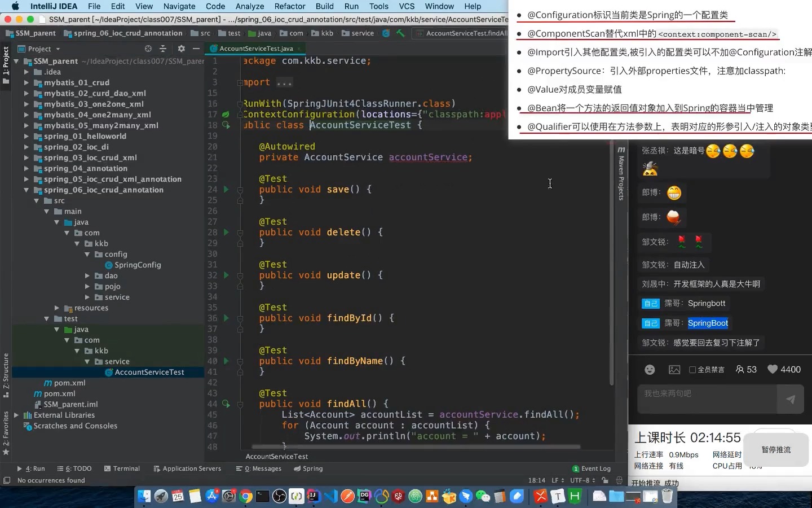The image size is (812, 508).
Task: Run the delete() test via gutter arrow
Action: click(x=226, y=232)
